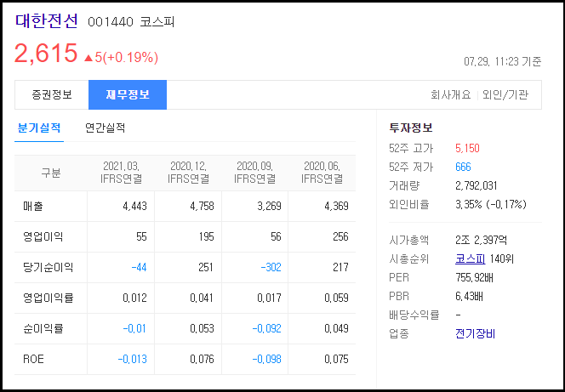
Task: Click the sales value 4,369
Action: 336,207
